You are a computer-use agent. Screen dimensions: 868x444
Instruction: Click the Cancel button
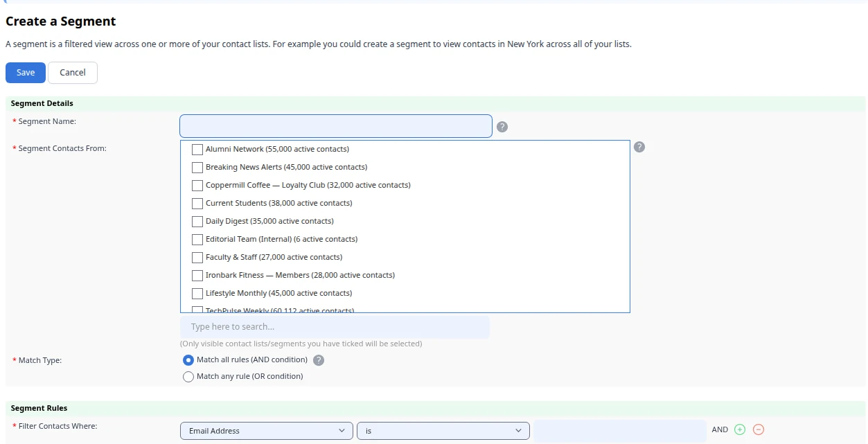[x=73, y=73]
